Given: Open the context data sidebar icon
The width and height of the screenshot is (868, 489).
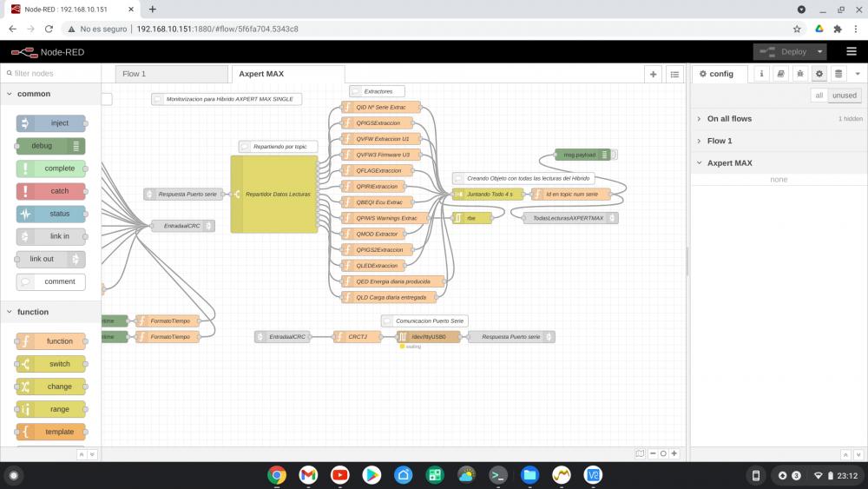Looking at the screenshot, I should 838,73.
